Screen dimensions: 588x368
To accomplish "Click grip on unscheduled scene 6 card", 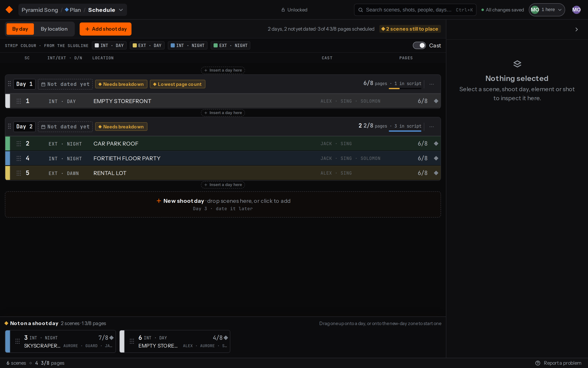I will point(132,341).
